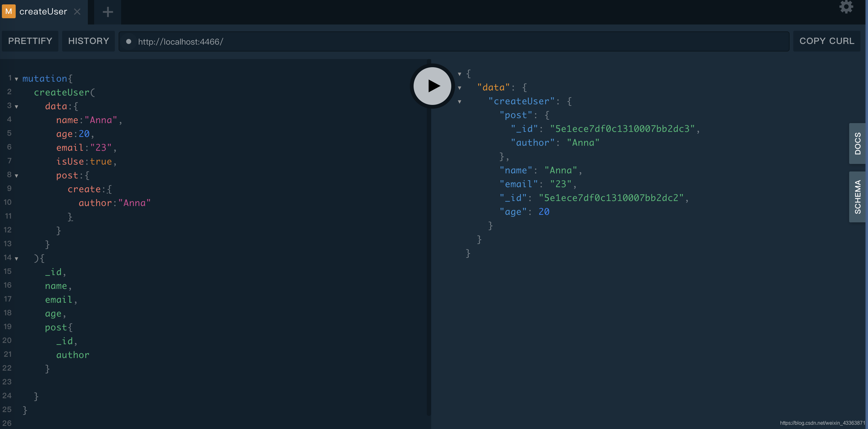The width and height of the screenshot is (868, 429).
Task: Click the PRETTIFY button
Action: (x=30, y=41)
